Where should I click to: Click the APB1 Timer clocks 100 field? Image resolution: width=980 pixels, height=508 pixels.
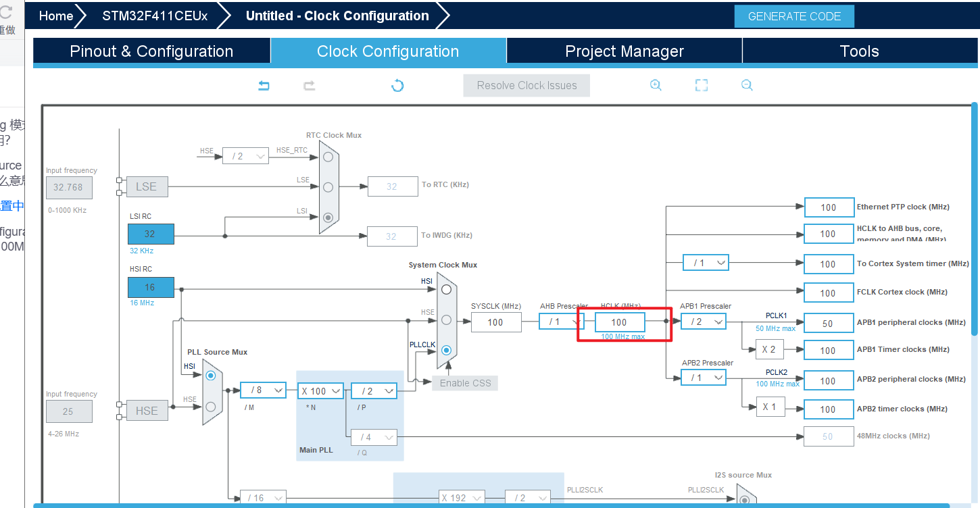click(829, 350)
